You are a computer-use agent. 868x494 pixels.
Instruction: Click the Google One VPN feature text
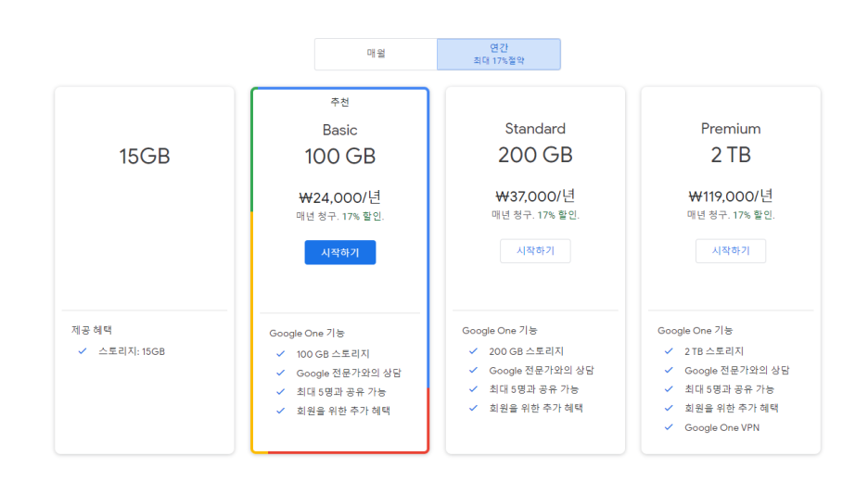[x=721, y=427]
